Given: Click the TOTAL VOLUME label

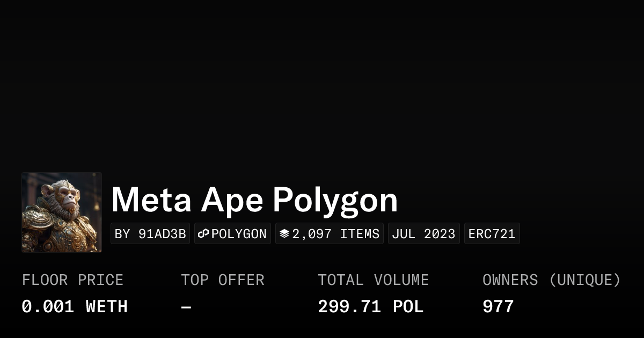Looking at the screenshot, I should point(373,280).
